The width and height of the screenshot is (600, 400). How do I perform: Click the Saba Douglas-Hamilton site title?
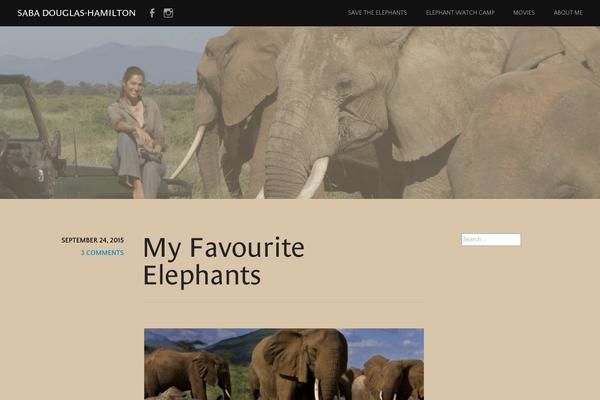76,13
